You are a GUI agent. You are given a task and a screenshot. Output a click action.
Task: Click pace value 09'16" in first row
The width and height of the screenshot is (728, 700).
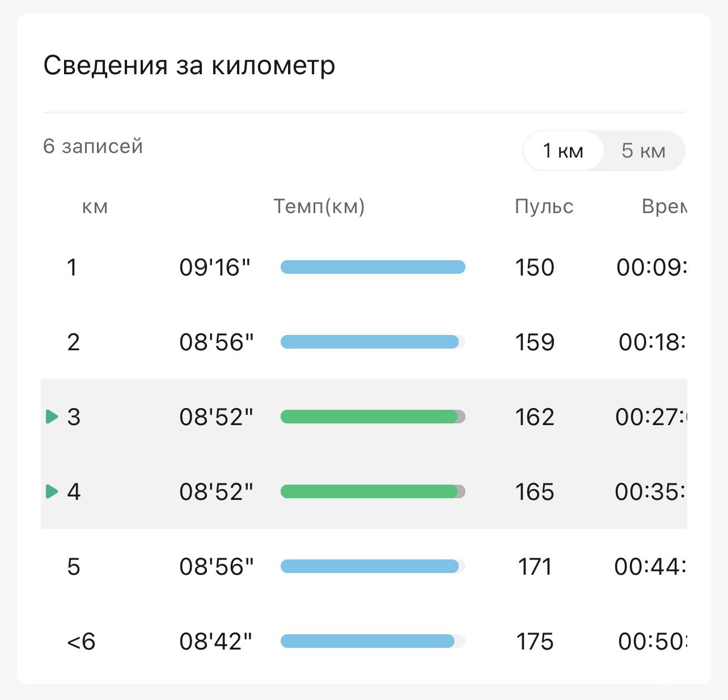(215, 267)
